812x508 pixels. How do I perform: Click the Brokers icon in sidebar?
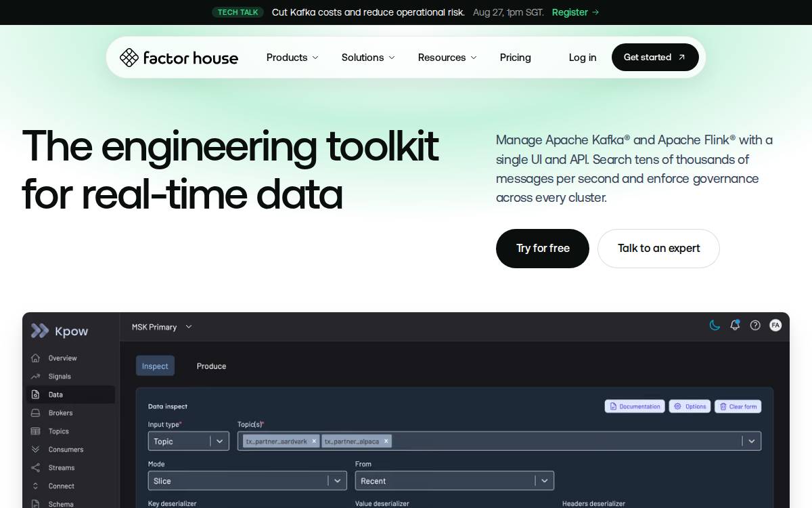[35, 412]
